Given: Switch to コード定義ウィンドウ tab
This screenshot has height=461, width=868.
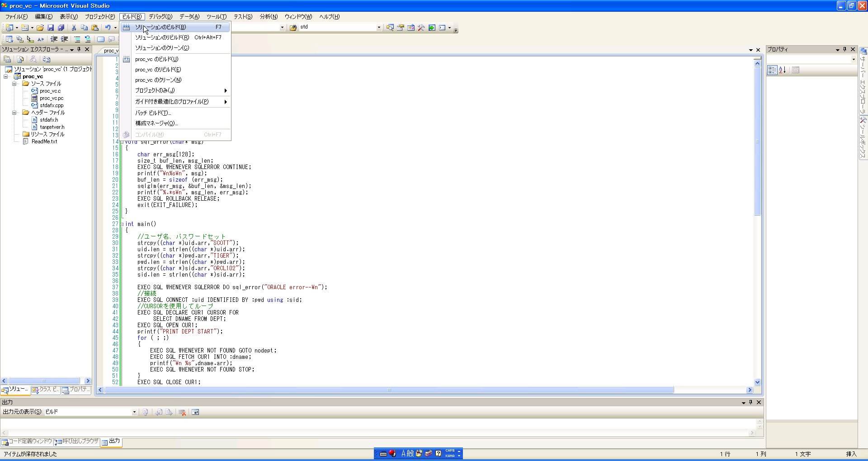Looking at the screenshot, I should click(x=27, y=442).
